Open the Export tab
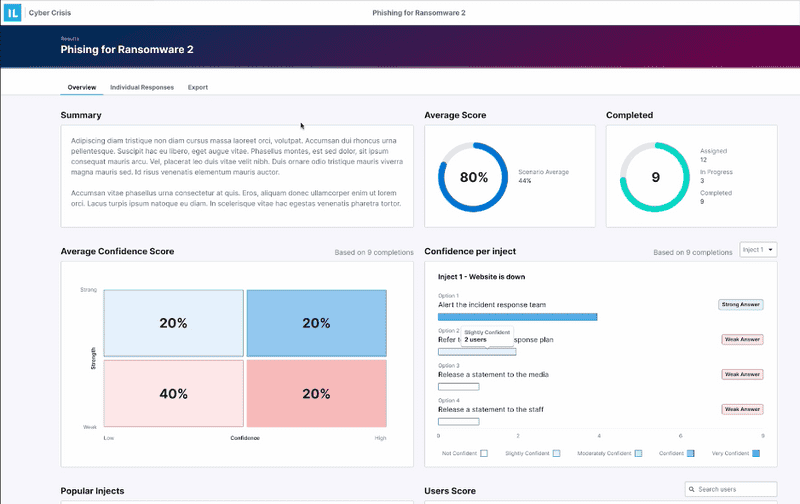 (198, 88)
